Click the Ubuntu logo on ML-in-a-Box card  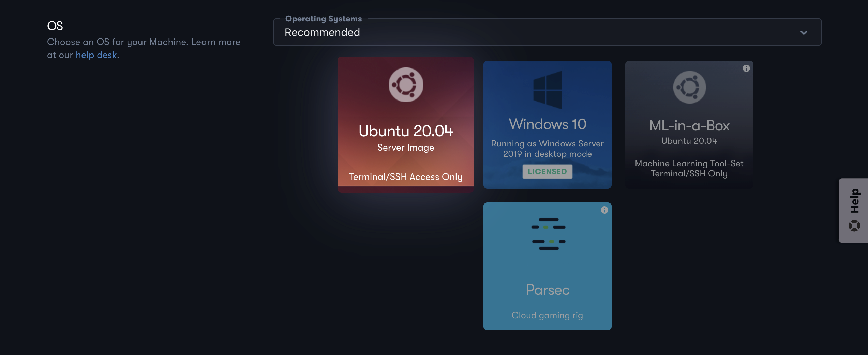pyautogui.click(x=689, y=87)
